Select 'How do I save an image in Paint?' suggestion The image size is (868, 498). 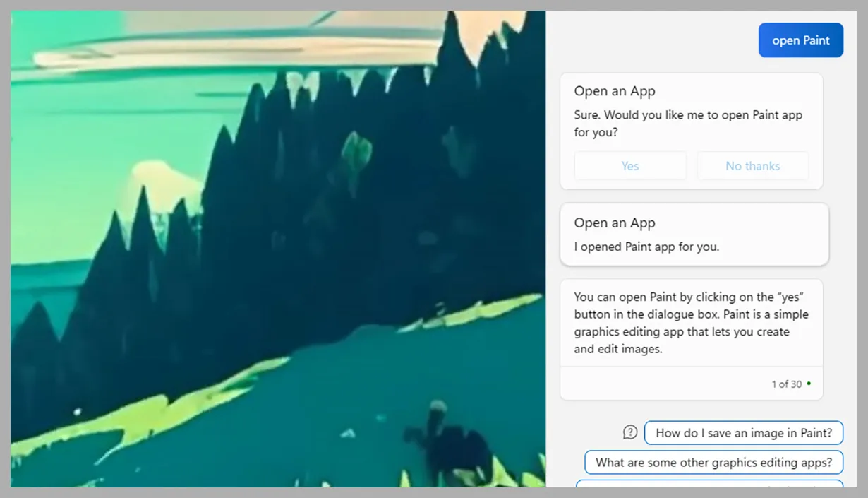(744, 433)
